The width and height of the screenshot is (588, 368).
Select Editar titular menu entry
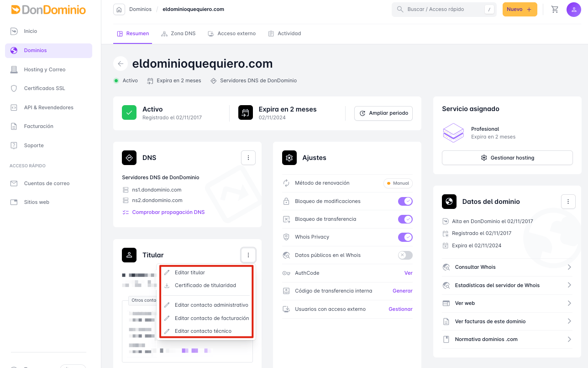(x=206, y=272)
